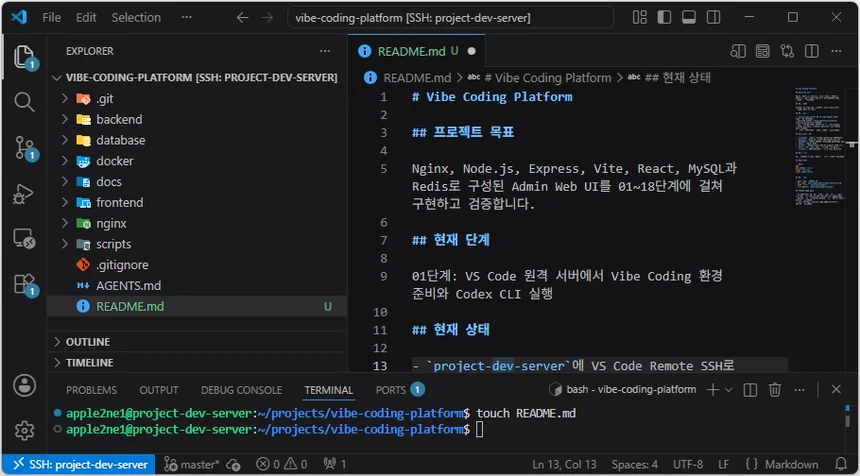Toggle bottom panel visibility
The image size is (860, 476).
click(689, 18)
